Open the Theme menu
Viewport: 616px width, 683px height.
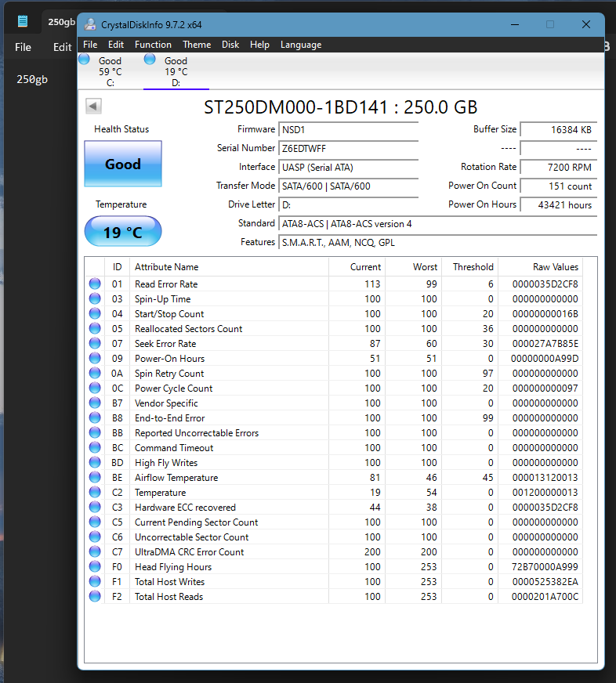pyautogui.click(x=197, y=45)
